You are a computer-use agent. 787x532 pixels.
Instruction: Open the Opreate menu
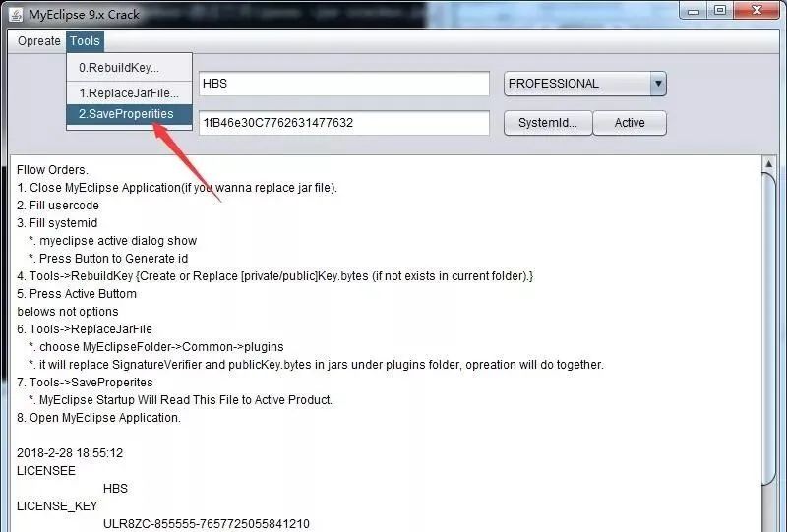point(39,41)
